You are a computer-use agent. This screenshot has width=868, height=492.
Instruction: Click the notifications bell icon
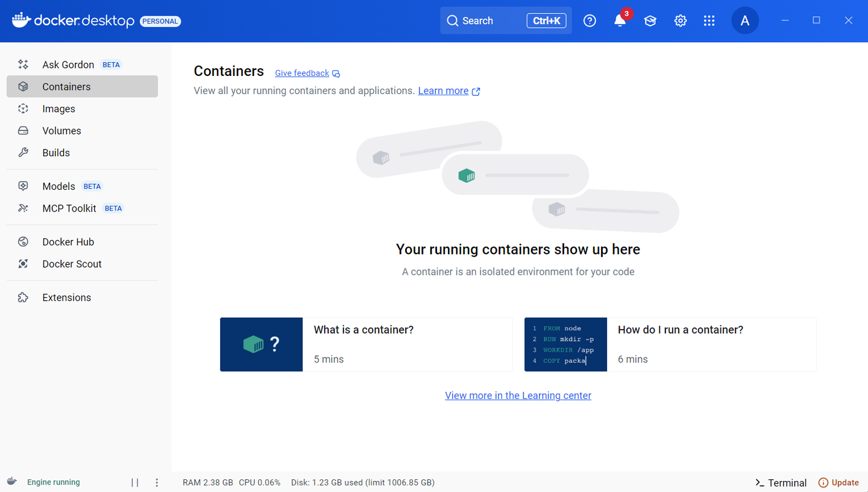(620, 20)
